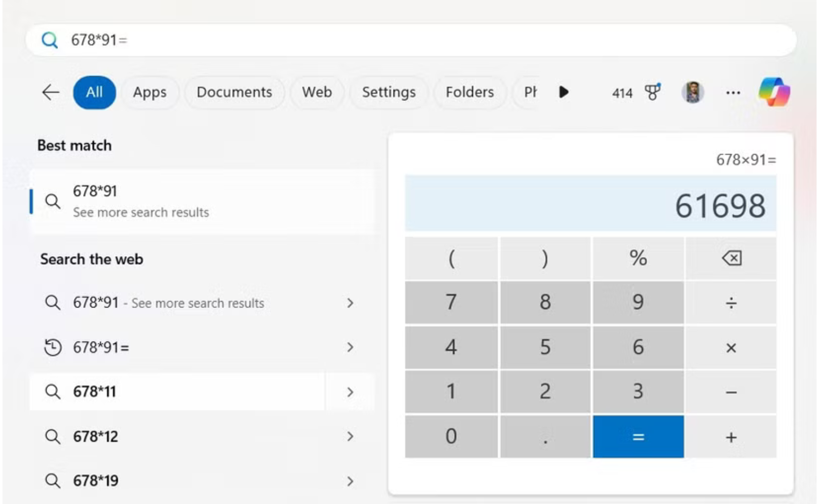This screenshot has height=504, width=817.
Task: Expand the 678*19 suggestion arrow
Action: tap(350, 481)
